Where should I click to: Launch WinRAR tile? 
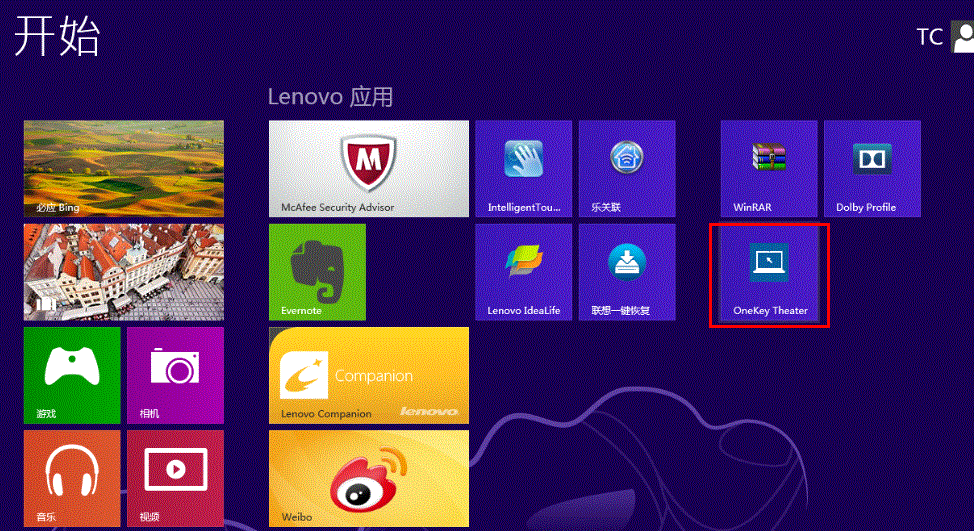click(x=769, y=168)
